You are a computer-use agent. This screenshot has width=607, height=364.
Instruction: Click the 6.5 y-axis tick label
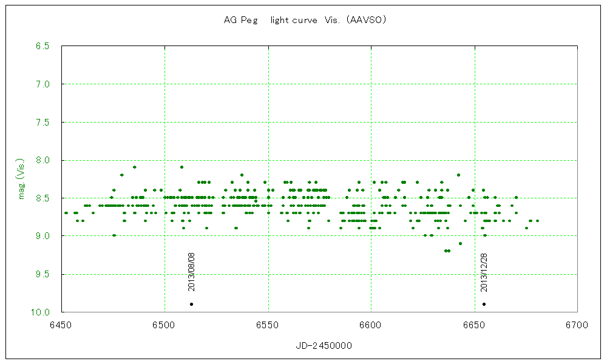click(42, 46)
